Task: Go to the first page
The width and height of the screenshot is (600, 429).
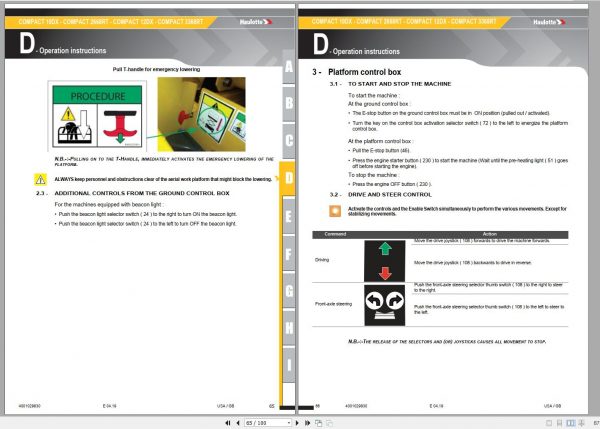Action: (x=228, y=423)
